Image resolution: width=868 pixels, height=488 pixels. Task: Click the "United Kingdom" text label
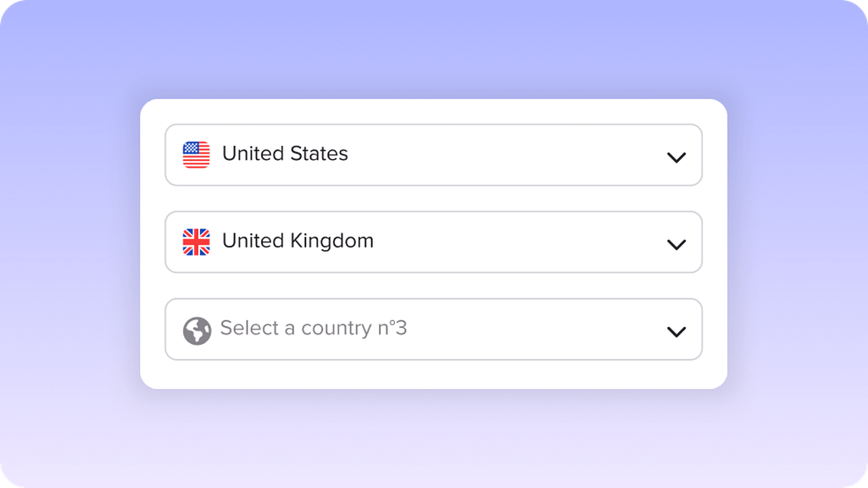[298, 241]
